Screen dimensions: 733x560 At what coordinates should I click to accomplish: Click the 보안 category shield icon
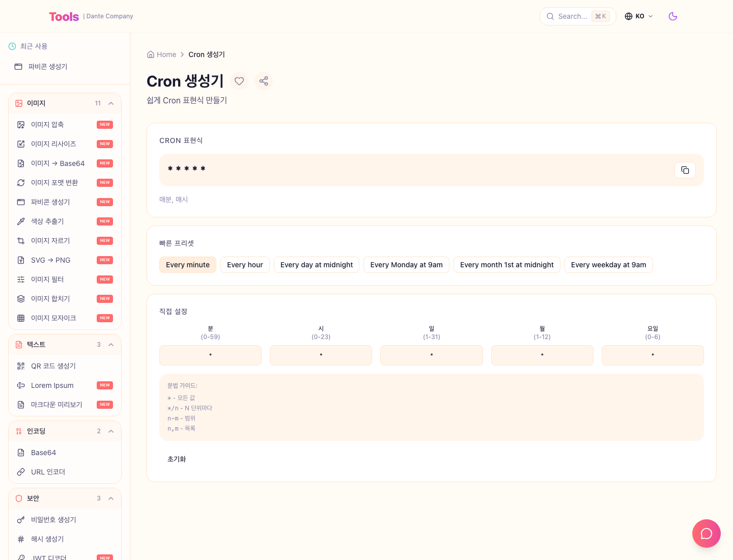[19, 498]
